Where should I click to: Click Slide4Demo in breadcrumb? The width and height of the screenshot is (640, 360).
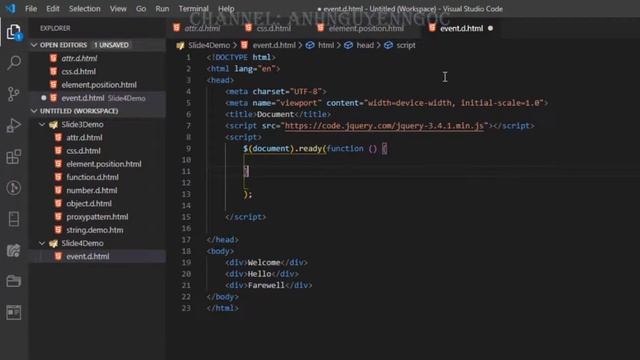(209, 45)
